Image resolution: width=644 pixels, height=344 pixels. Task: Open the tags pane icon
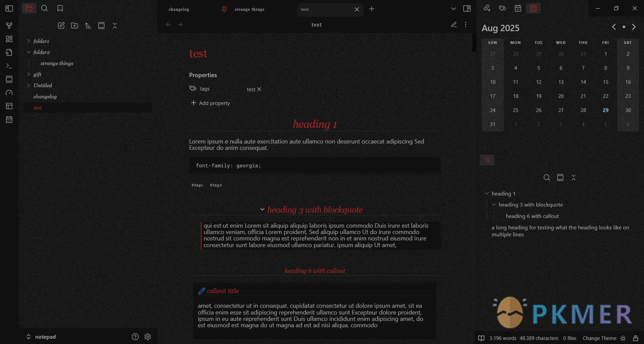502,8
